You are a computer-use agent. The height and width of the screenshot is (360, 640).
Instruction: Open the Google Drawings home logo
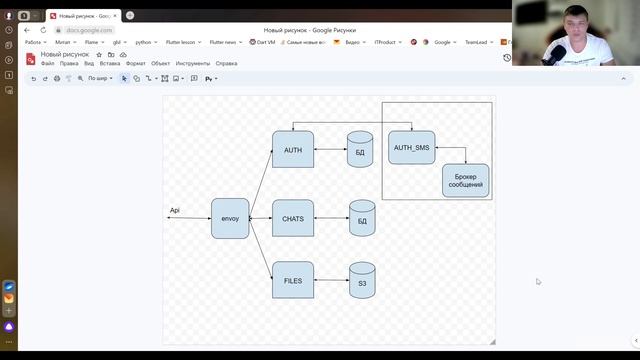31,59
